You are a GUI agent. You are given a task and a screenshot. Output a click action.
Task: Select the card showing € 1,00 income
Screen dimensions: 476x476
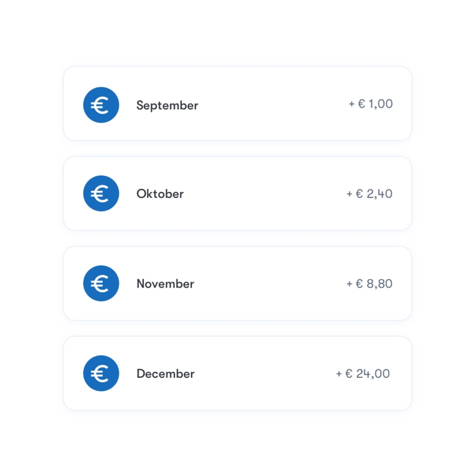pyautogui.click(x=237, y=103)
